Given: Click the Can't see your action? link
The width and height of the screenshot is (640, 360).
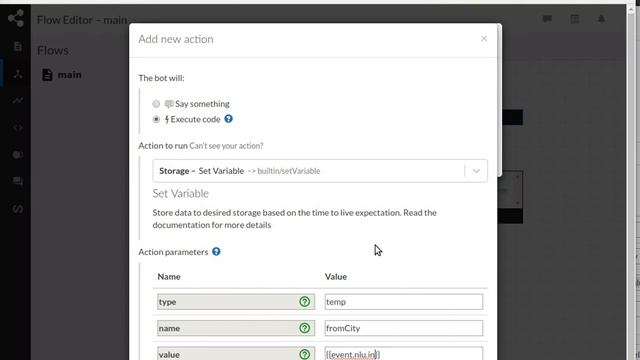Looking at the screenshot, I should tap(226, 146).
